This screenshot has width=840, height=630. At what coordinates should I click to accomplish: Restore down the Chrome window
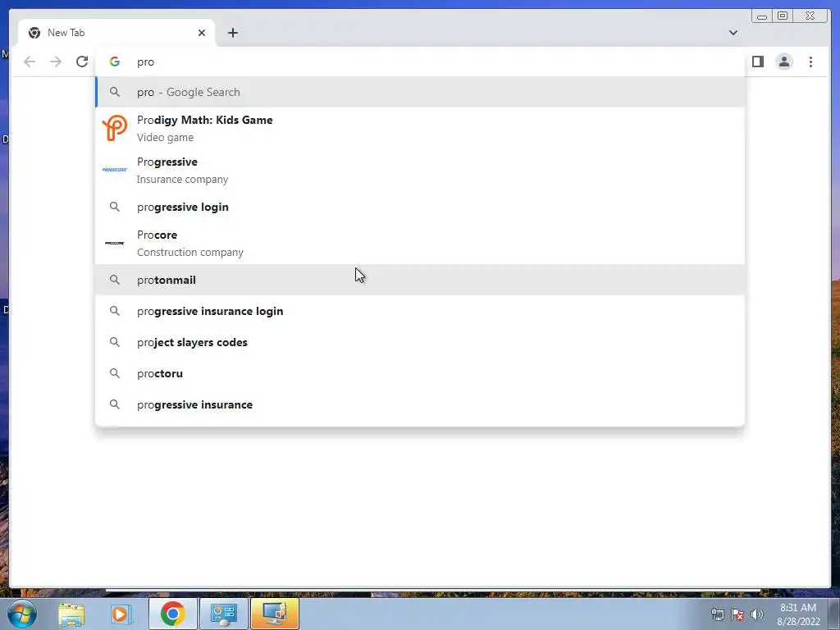[782, 16]
